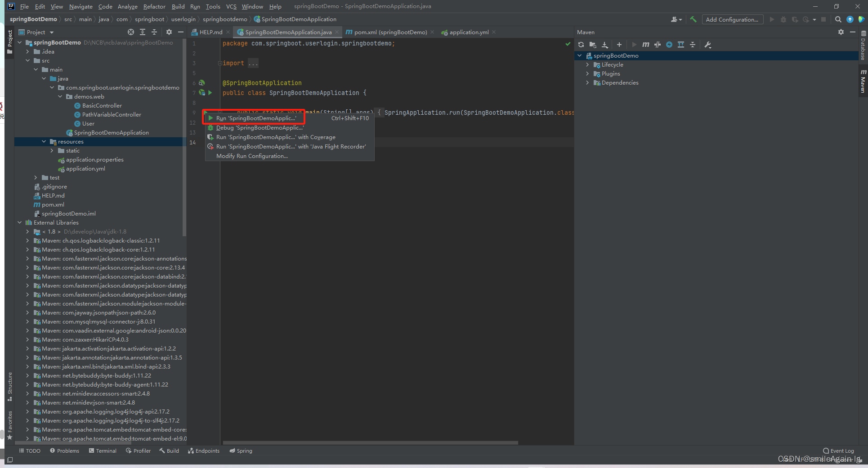Toggle Maven offline mode
Screen dimensions: 868x468
tap(658, 45)
